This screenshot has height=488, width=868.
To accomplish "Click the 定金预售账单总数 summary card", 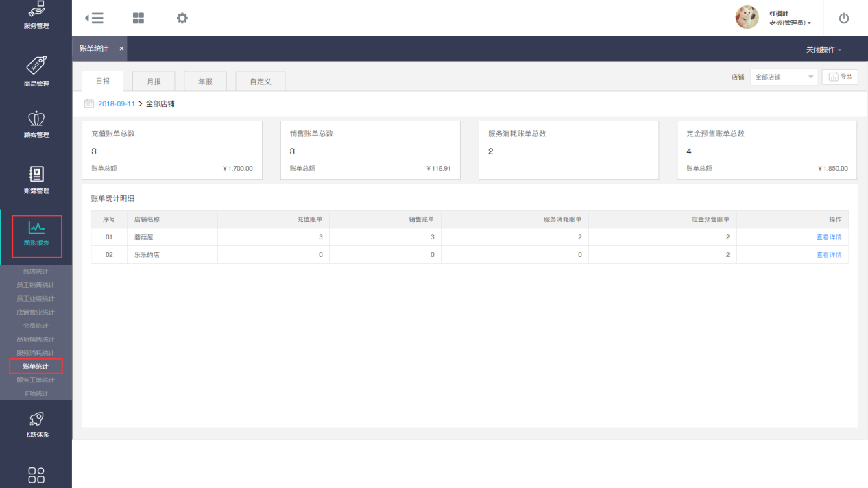I will (x=767, y=150).
